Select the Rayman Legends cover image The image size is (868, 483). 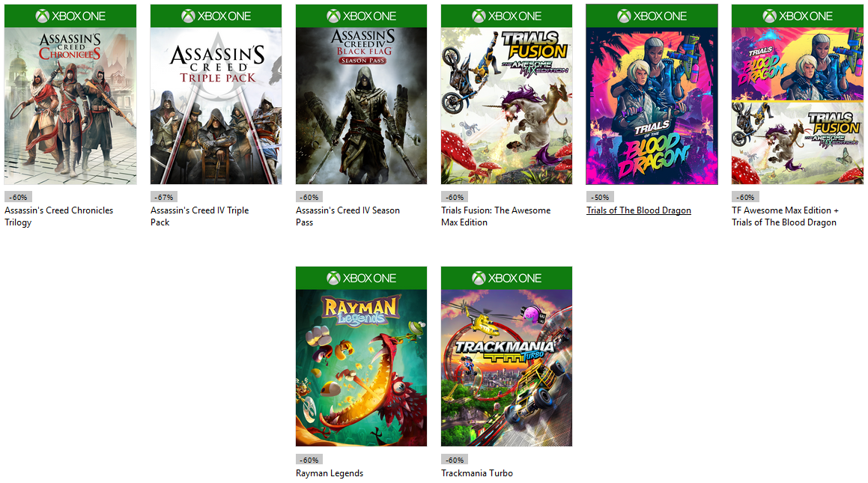[x=361, y=367]
